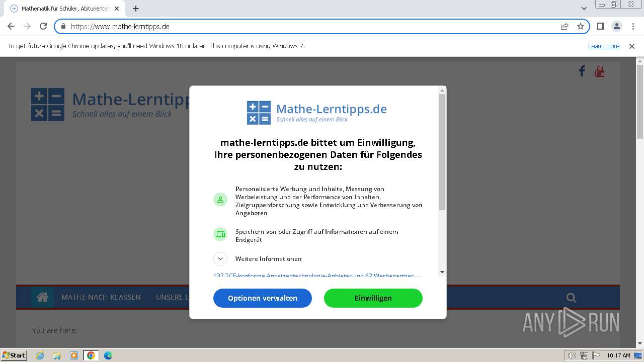Visit the site's Facebook page icon
The width and height of the screenshot is (644, 362).
[x=582, y=71]
